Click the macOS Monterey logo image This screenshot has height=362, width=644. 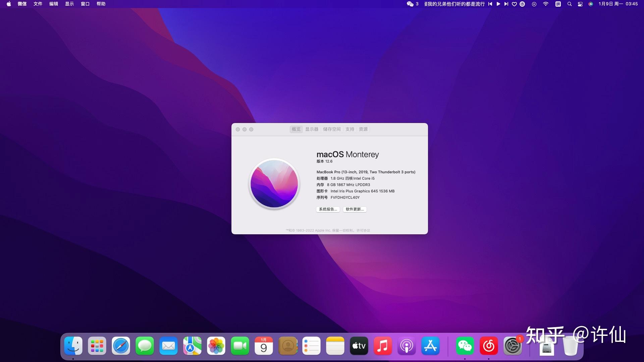pyautogui.click(x=274, y=184)
